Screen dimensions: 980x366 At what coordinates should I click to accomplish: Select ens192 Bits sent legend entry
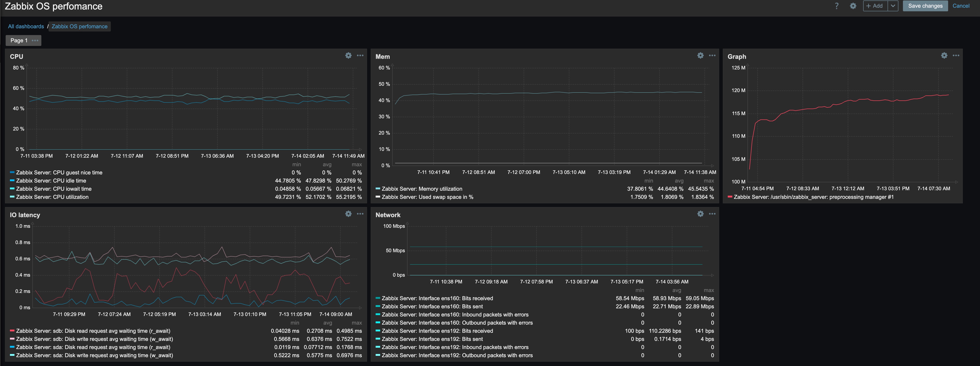432,339
